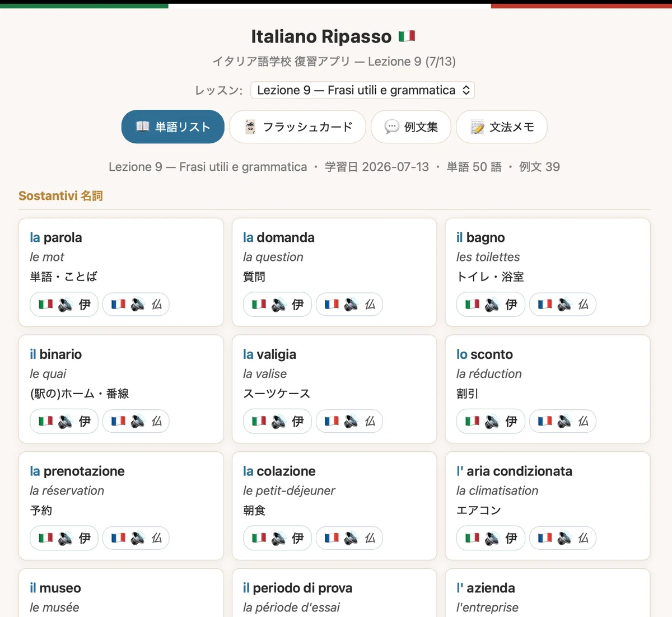Viewport: 672px width, 617px height.
Task: Play French audio for aria condizionata
Action: click(563, 538)
